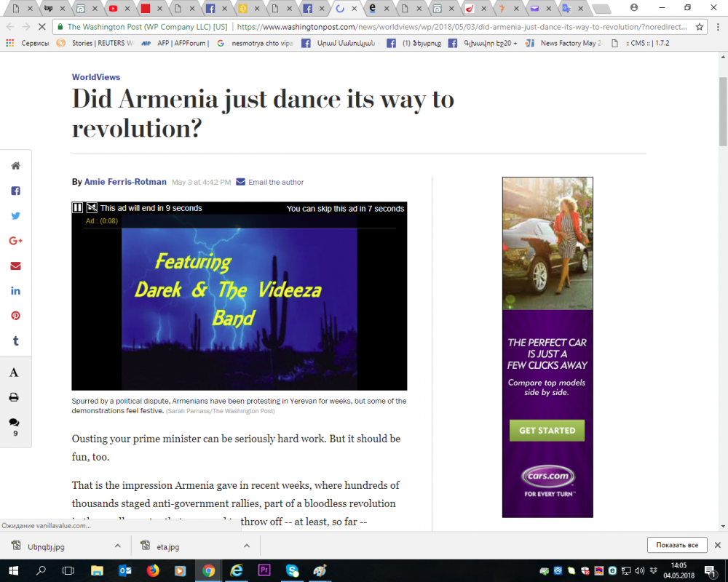The height and width of the screenshot is (582, 728).
Task: Stop loading the page in Chrome
Action: (41, 27)
